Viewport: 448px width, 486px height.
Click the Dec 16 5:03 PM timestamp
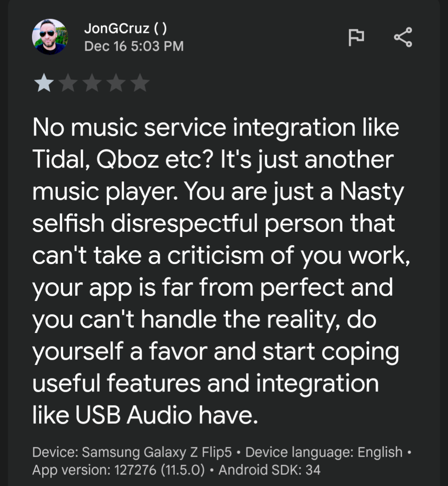[134, 47]
